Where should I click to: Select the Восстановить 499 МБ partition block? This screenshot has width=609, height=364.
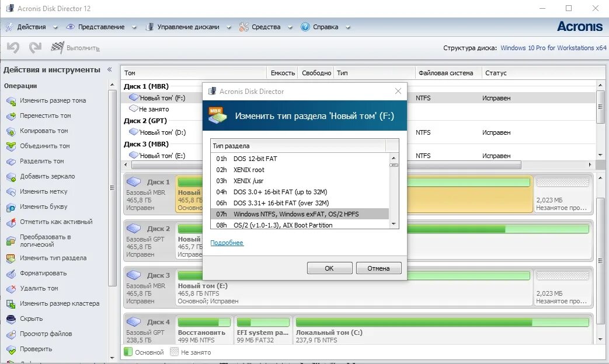click(204, 330)
